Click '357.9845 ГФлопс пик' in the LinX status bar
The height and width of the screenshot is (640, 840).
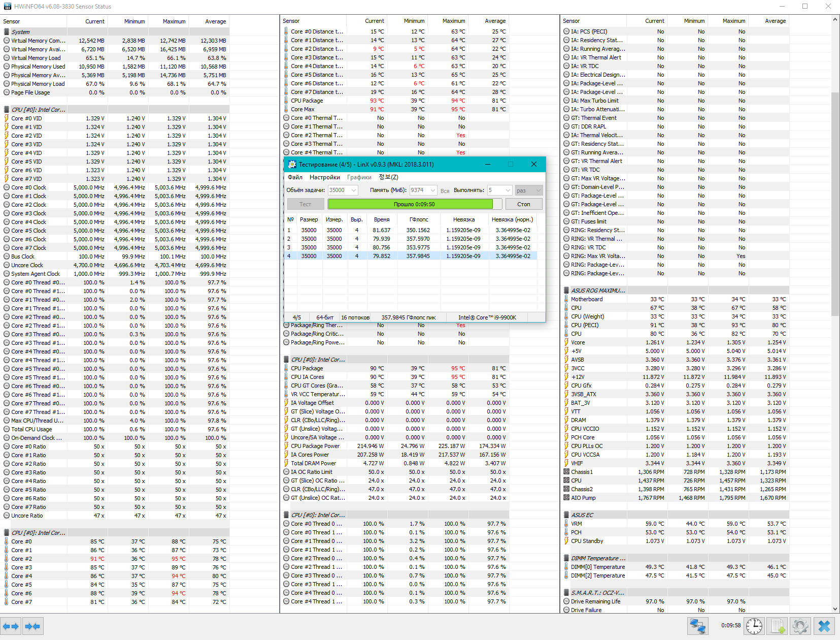click(409, 317)
